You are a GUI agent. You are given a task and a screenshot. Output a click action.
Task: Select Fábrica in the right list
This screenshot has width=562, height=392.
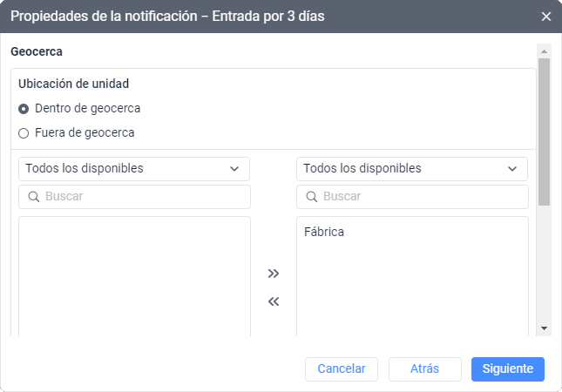click(x=325, y=232)
